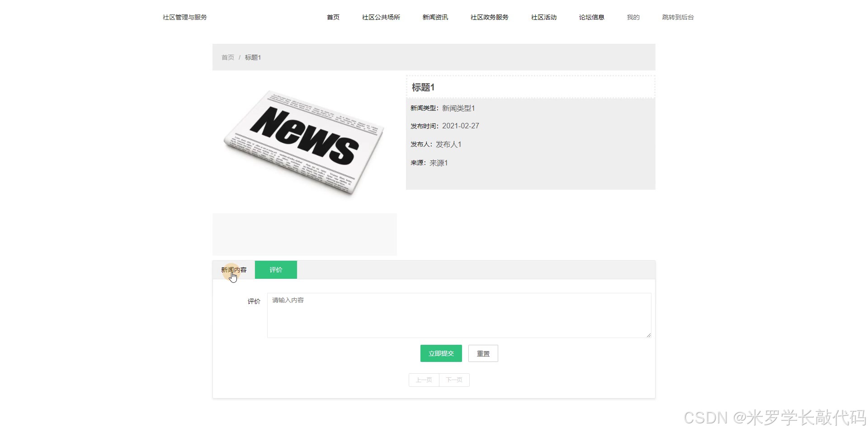Submit the review with 立即提交

440,353
